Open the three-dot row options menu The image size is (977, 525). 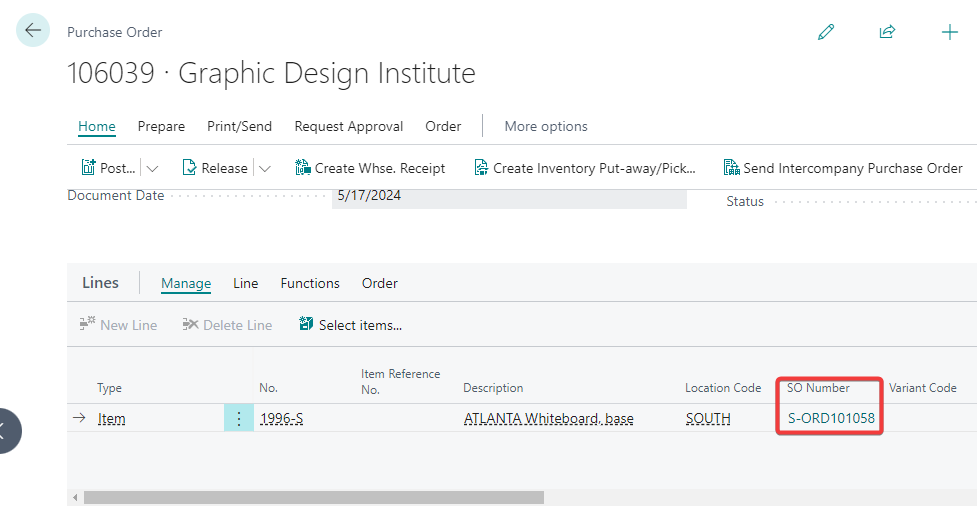point(239,419)
